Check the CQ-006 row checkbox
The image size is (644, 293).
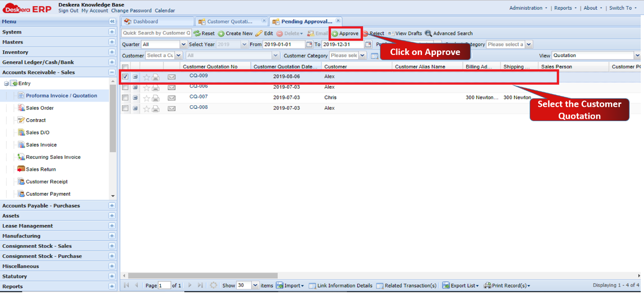125,88
